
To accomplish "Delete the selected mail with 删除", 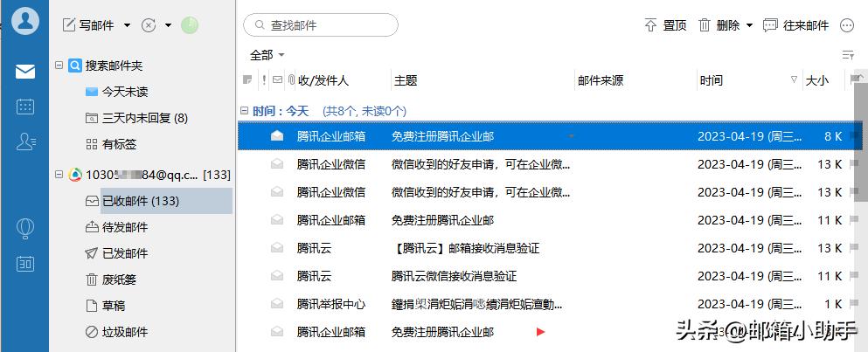I will [719, 25].
